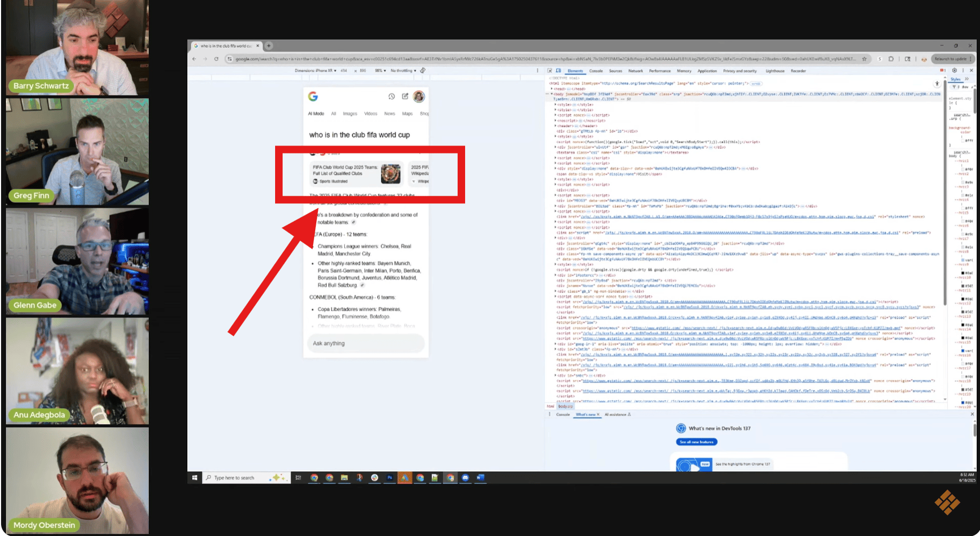
Task: Click the DevTools accessibility tree toggle
Action: [x=937, y=83]
